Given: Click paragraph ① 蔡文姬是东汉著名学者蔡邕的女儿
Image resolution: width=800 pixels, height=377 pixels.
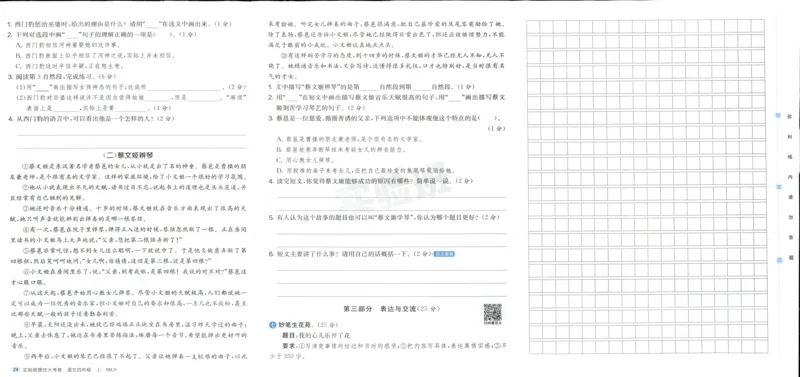Looking at the screenshot, I should pyautogui.click(x=128, y=171).
